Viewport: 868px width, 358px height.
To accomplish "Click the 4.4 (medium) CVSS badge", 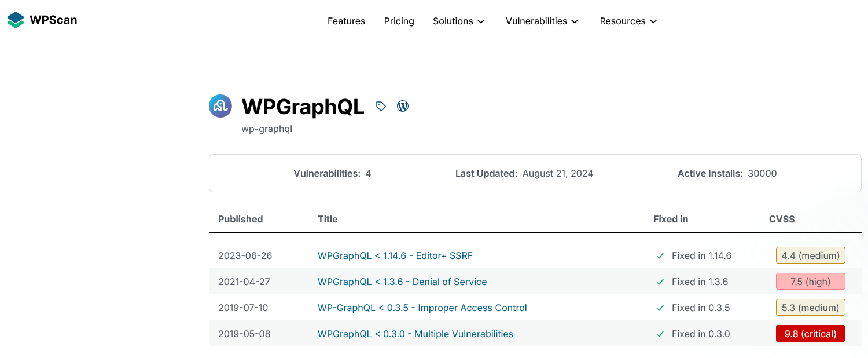I will tap(810, 255).
